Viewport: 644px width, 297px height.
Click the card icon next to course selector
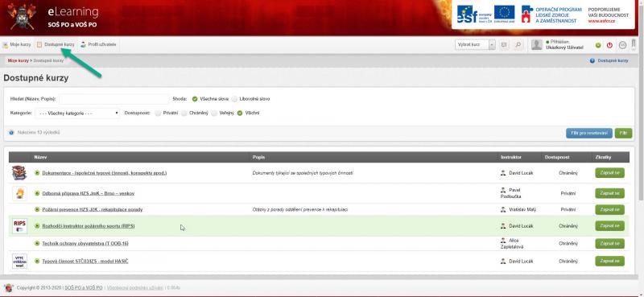pos(505,45)
